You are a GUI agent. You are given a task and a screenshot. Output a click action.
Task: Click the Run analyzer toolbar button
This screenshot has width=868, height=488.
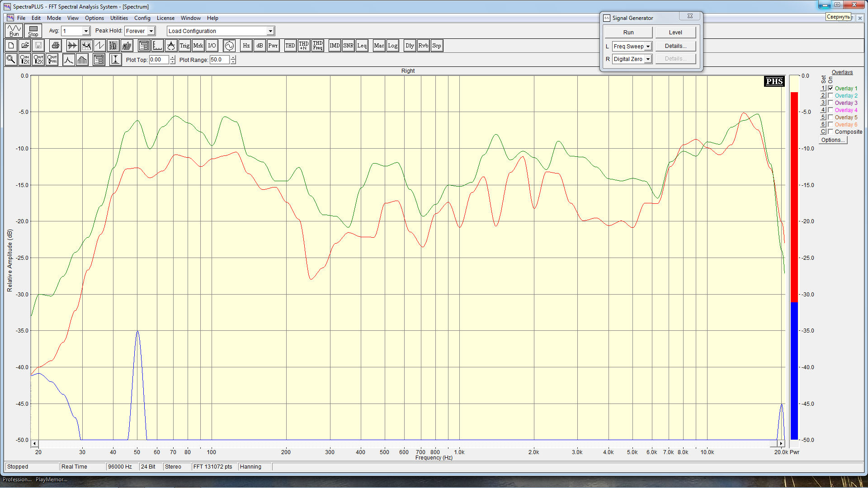tap(14, 31)
